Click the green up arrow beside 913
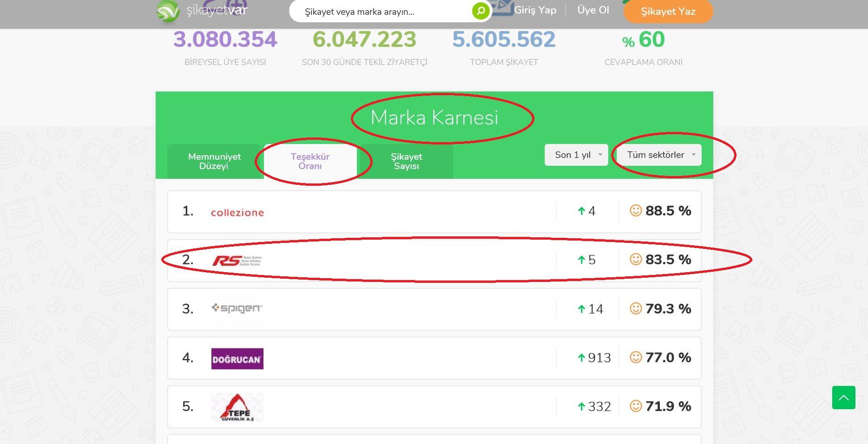The width and height of the screenshot is (868, 444). coord(581,358)
